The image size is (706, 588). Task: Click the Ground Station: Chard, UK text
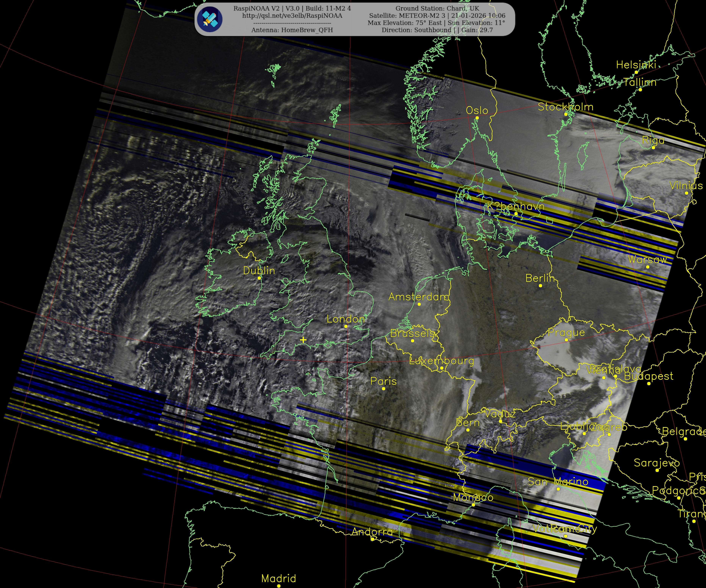point(437,8)
